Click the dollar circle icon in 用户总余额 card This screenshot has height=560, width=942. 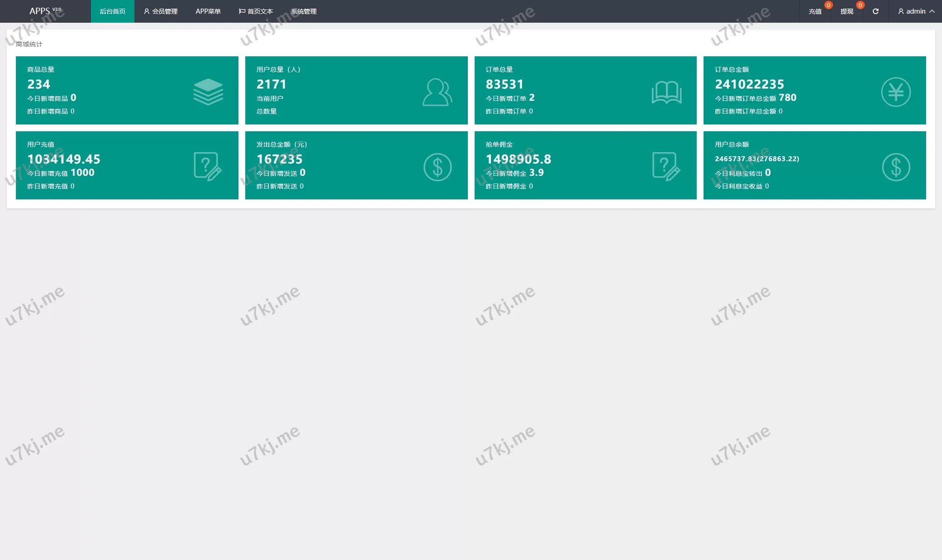pos(896,167)
